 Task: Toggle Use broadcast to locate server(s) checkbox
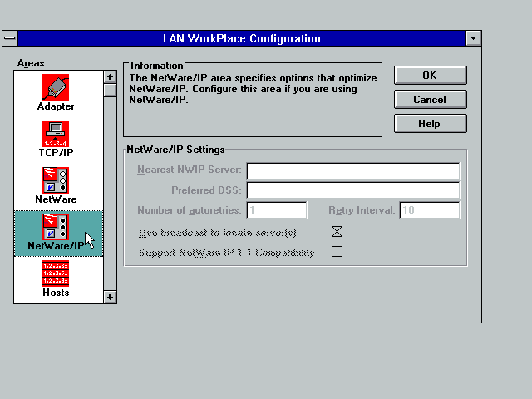click(337, 232)
